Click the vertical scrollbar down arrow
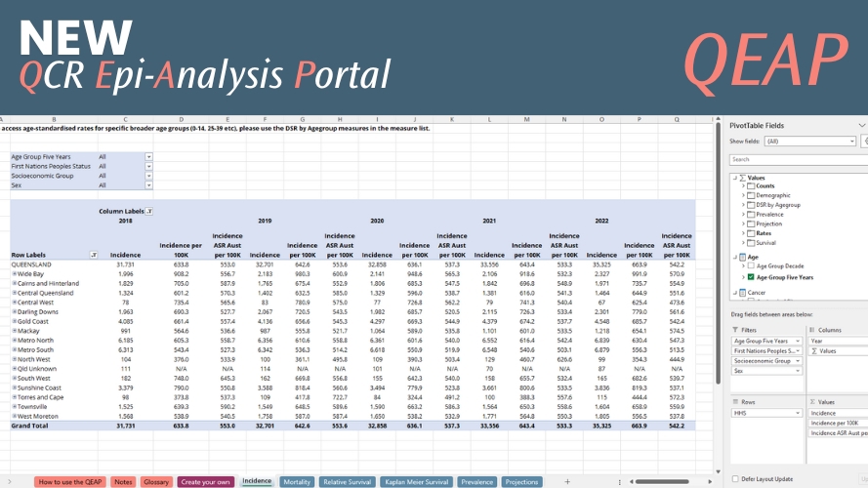868x488 pixels. [x=719, y=471]
